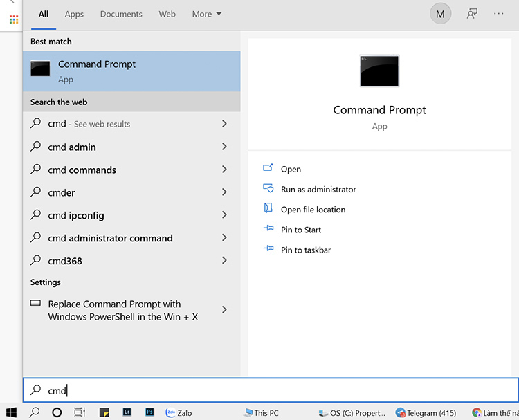
Task: Expand the cmd admin suggestion arrow
Action: point(224,147)
